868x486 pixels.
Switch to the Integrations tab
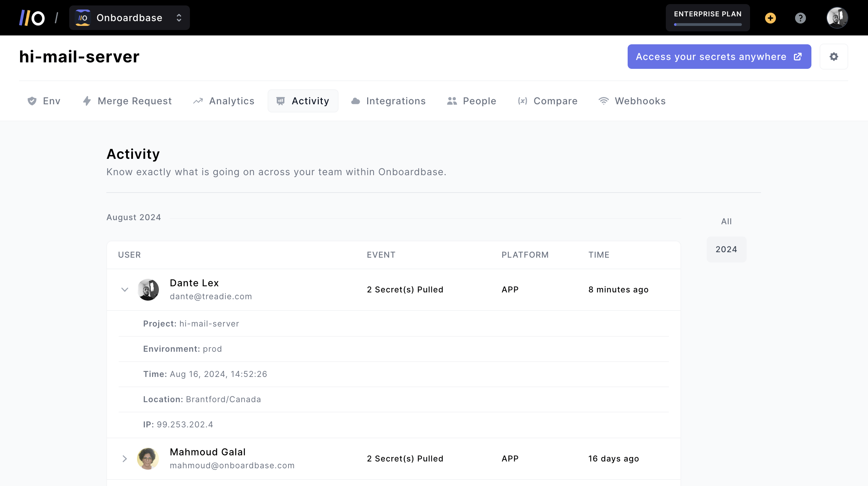click(x=388, y=101)
